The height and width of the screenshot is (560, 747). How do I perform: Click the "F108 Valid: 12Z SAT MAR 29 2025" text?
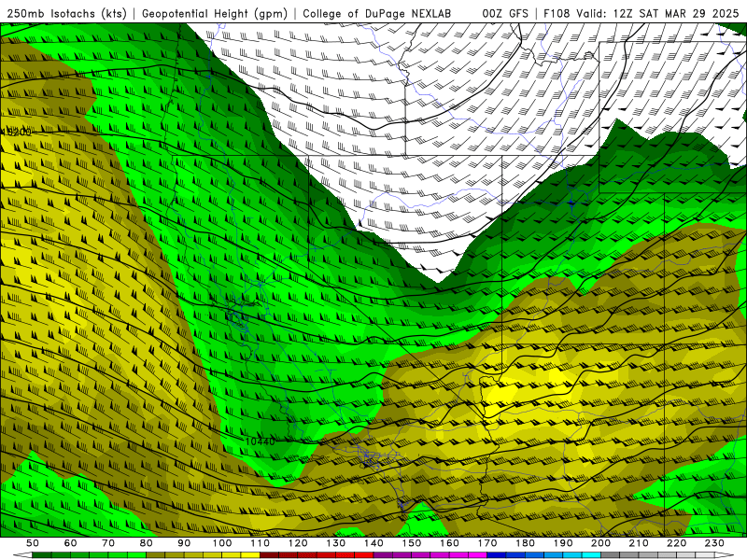point(641,14)
